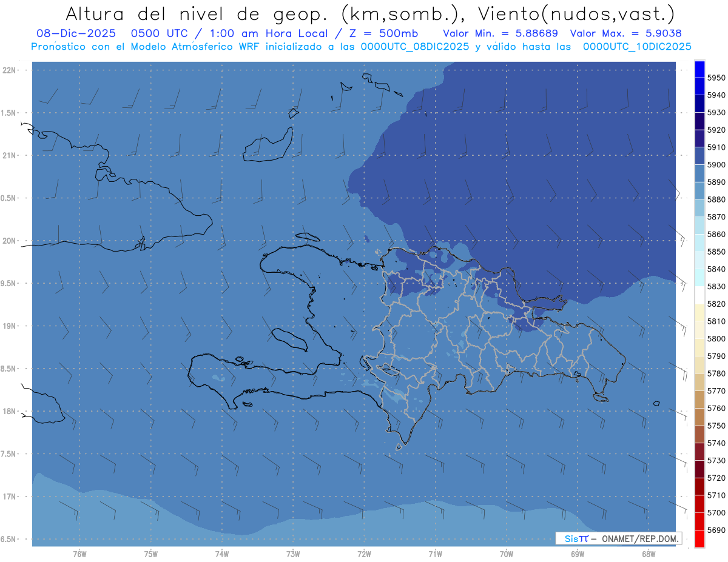Viewport: 728px width, 562px height.
Task: Click the colorbar label 5950
Action: click(716, 78)
